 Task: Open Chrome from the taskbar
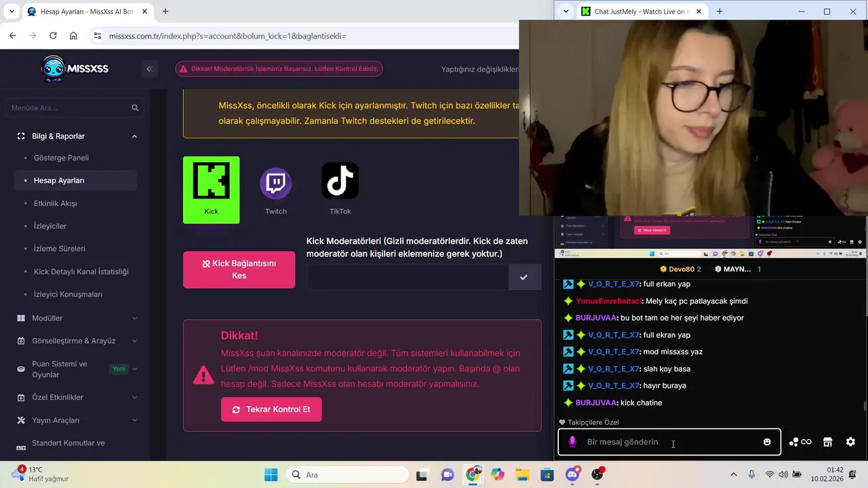pos(473,474)
